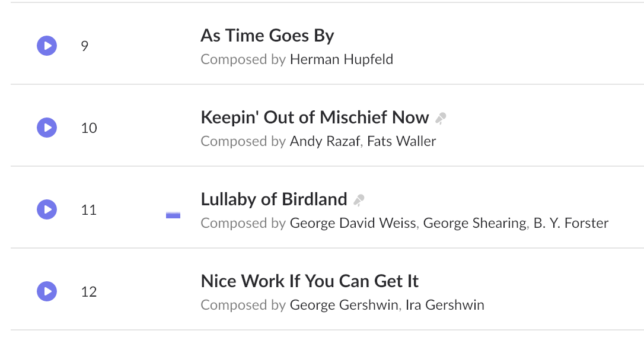View composer Andy Razaf's page
This screenshot has width=644, height=337.
click(x=326, y=141)
